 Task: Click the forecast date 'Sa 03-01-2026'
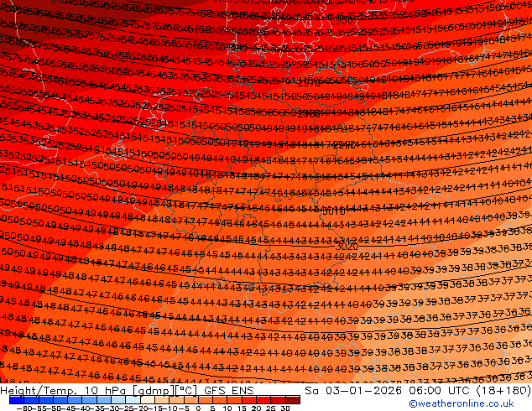tap(353, 391)
